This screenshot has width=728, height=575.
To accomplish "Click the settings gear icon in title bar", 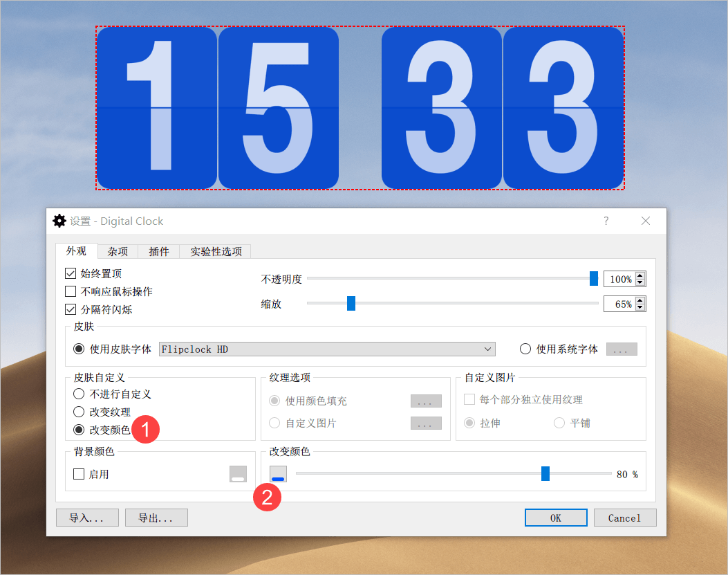I will point(59,221).
